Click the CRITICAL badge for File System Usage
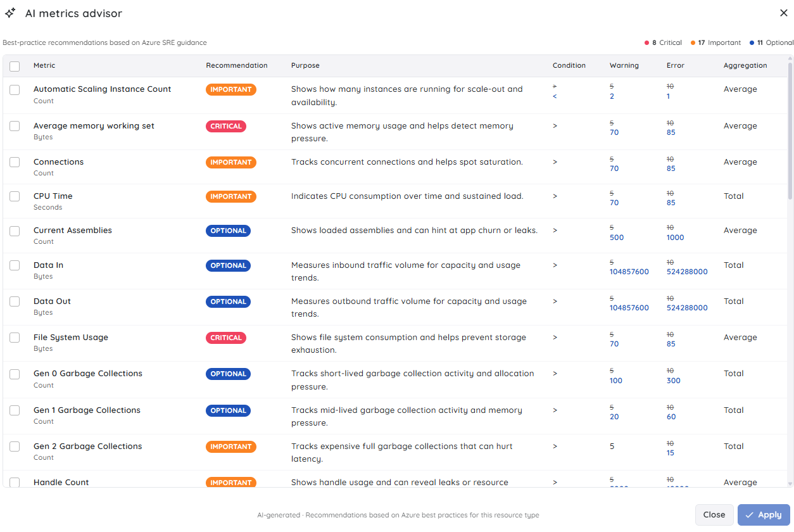794x532 pixels. click(x=226, y=338)
